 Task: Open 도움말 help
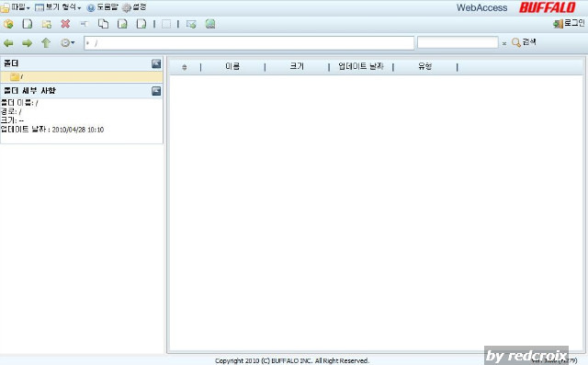click(x=102, y=7)
